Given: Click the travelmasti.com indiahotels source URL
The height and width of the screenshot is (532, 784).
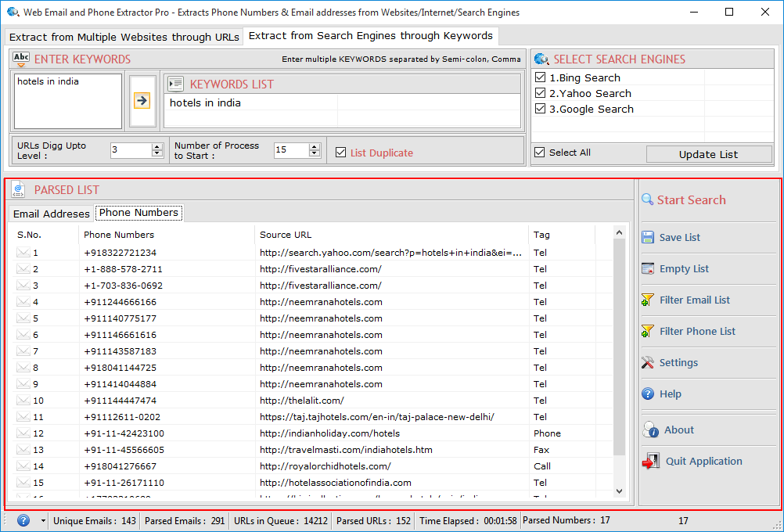Looking at the screenshot, I should 346,450.
